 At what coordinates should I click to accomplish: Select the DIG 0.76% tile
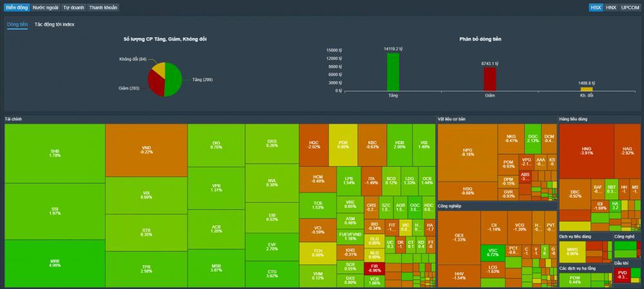(216, 145)
